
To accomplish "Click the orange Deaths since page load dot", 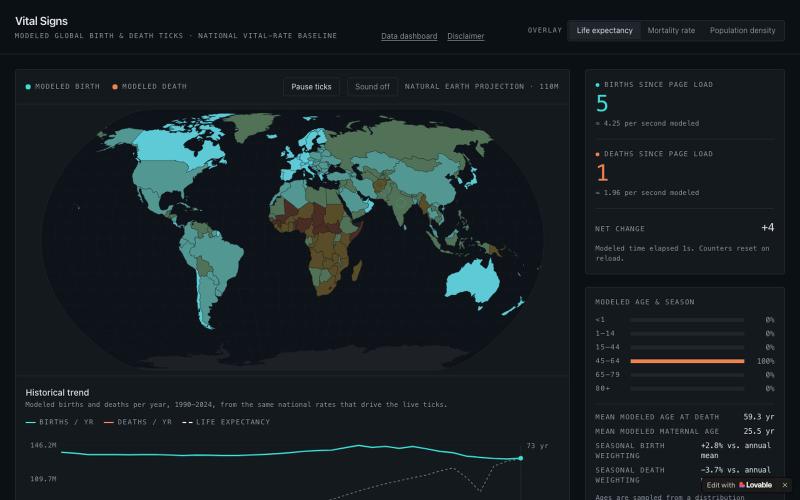I will coord(597,154).
